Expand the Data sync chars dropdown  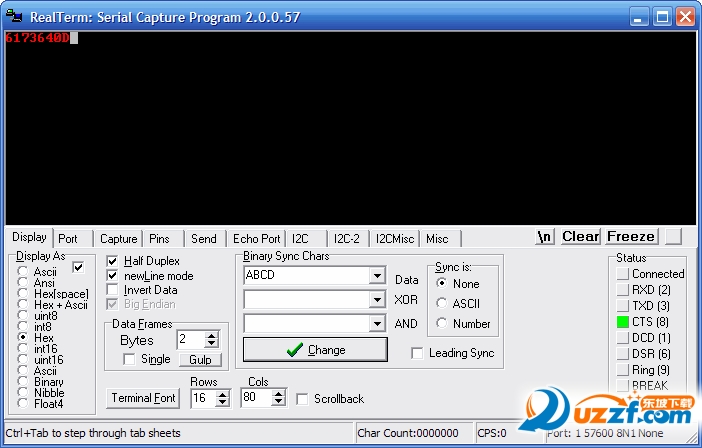pos(377,275)
